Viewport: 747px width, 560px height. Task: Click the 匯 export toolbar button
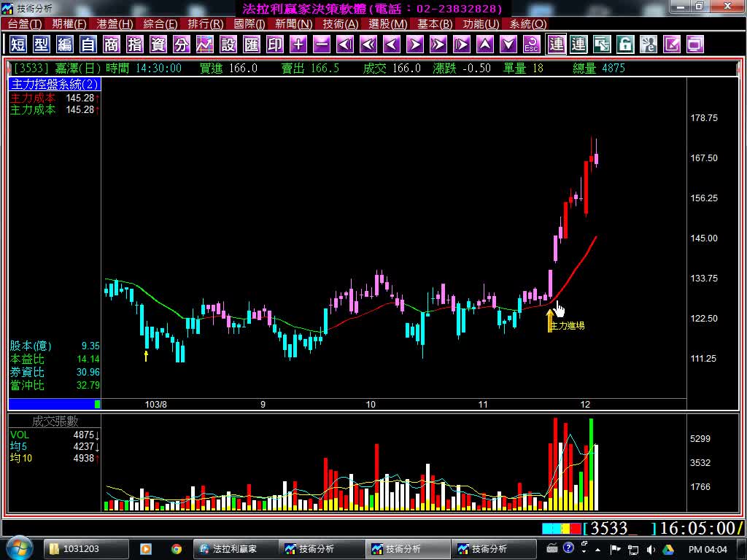point(252,44)
